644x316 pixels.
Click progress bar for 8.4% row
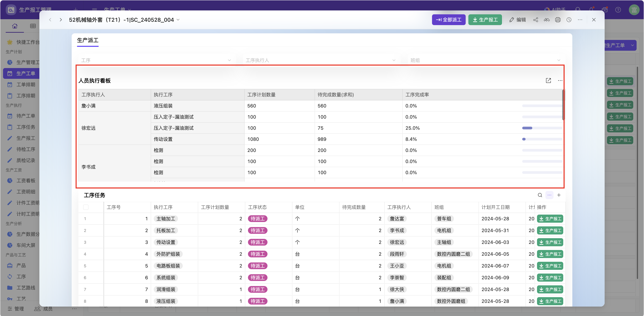[542, 139]
